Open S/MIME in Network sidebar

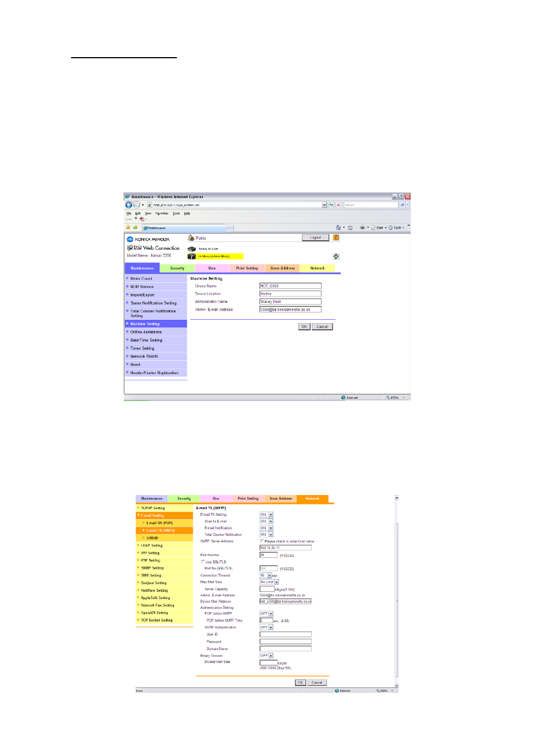[x=165, y=538]
